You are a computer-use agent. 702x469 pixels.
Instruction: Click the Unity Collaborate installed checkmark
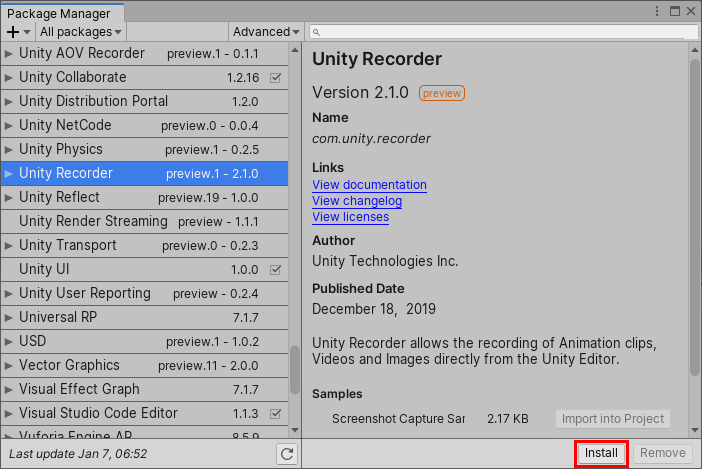[275, 78]
